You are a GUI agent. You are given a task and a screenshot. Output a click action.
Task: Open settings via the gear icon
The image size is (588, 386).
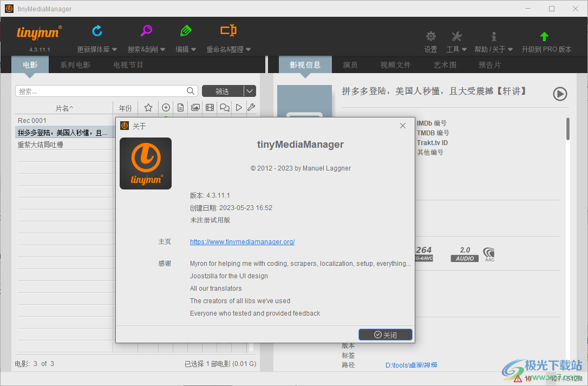pyautogui.click(x=431, y=36)
